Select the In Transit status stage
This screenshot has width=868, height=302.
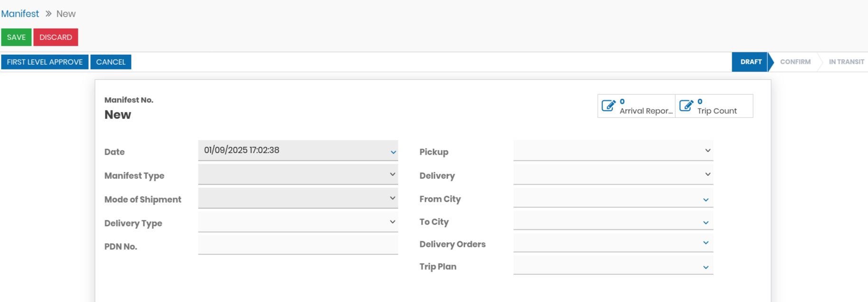click(846, 62)
